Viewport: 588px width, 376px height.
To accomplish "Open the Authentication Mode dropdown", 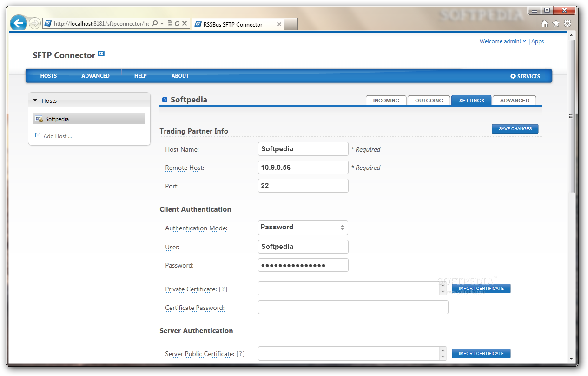I will point(303,228).
